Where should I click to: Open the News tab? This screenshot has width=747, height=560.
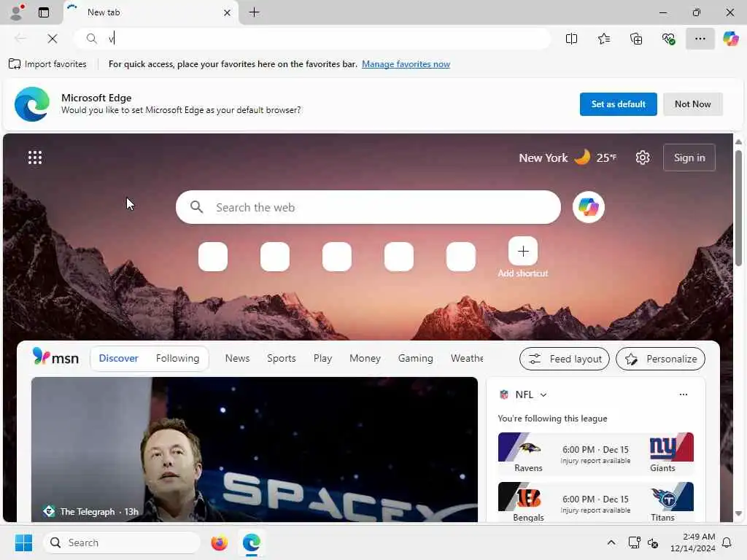coord(237,358)
